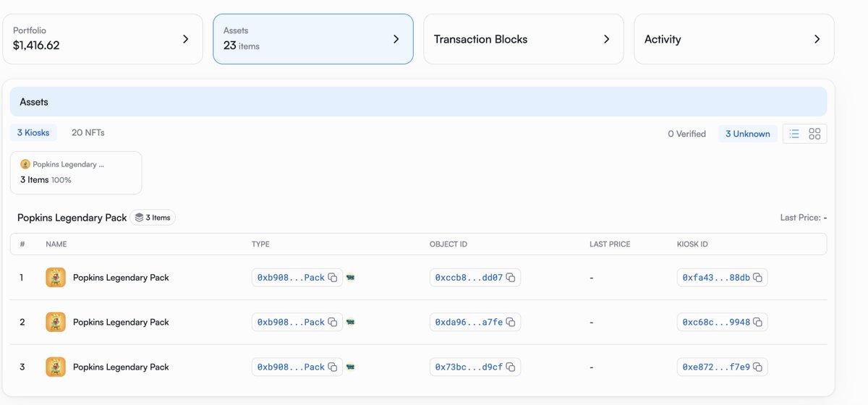Switch to the 20 NFTs tab

tap(88, 132)
